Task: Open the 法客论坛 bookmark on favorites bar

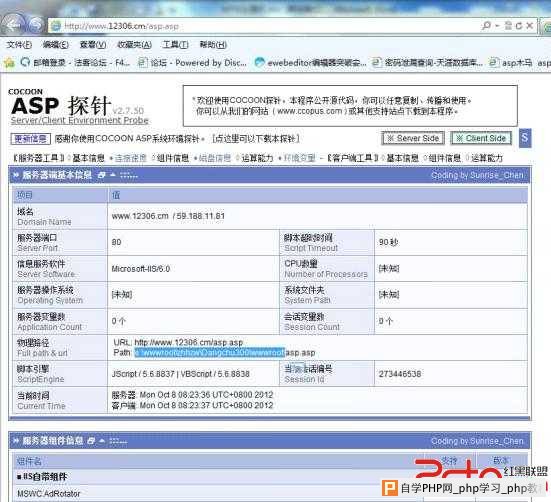Action: [75, 63]
